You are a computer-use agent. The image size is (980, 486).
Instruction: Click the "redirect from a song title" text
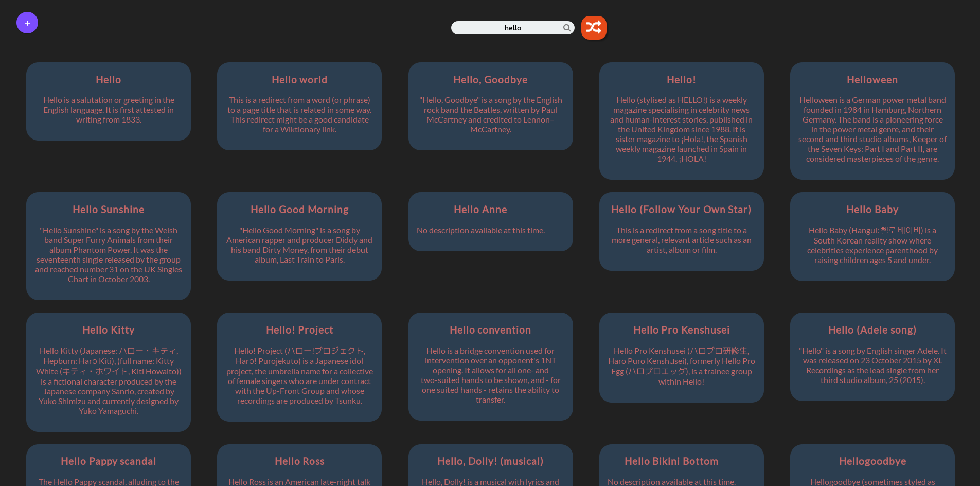tap(681, 240)
